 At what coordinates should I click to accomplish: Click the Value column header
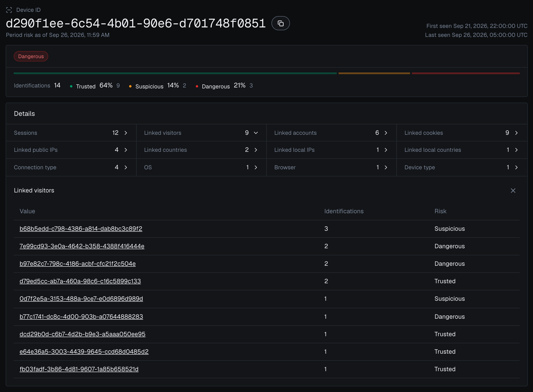click(27, 211)
